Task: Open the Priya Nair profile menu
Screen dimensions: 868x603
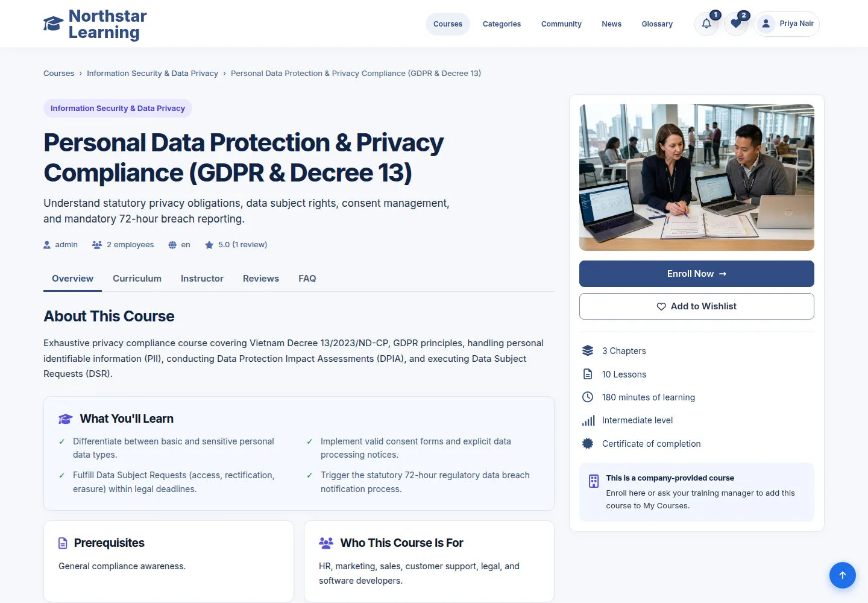Action: coord(787,24)
